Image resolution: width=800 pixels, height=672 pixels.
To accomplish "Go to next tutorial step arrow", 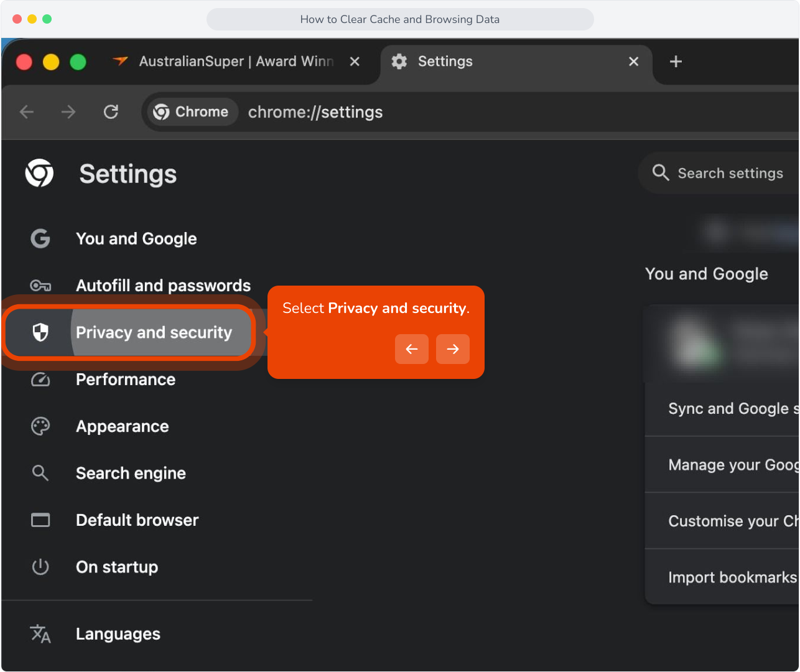I will click(x=453, y=349).
